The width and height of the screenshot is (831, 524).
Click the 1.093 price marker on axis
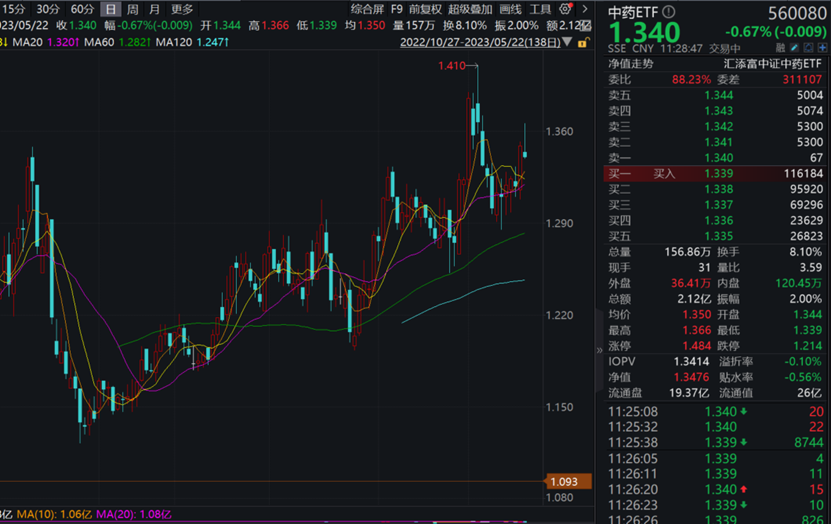click(568, 482)
